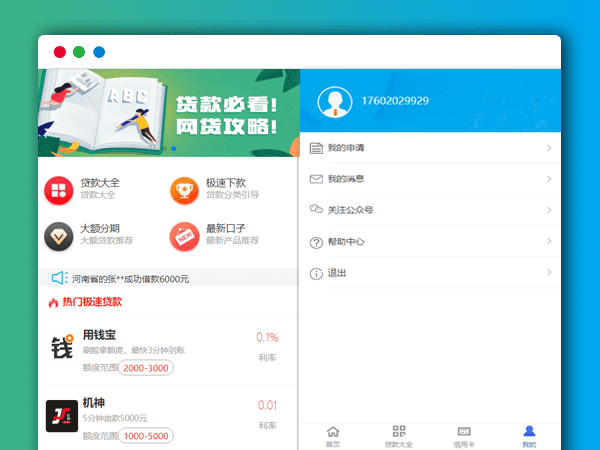Click the red window control dot

click(x=60, y=52)
